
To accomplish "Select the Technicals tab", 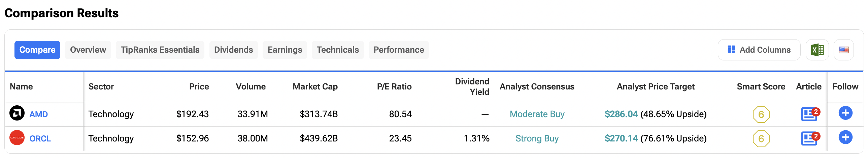I will (338, 50).
